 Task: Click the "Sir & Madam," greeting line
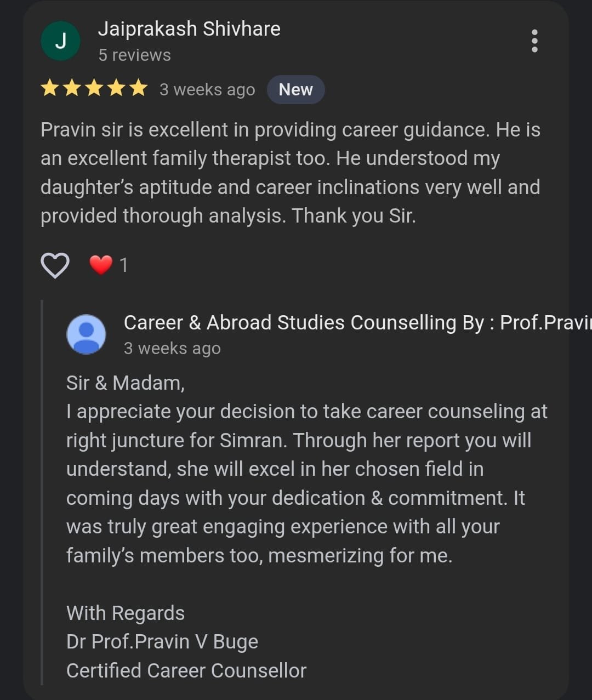pyautogui.click(x=126, y=383)
